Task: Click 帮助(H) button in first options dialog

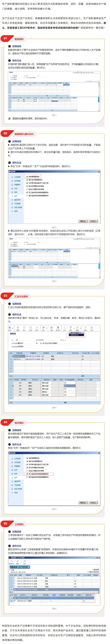Action: 83,221
